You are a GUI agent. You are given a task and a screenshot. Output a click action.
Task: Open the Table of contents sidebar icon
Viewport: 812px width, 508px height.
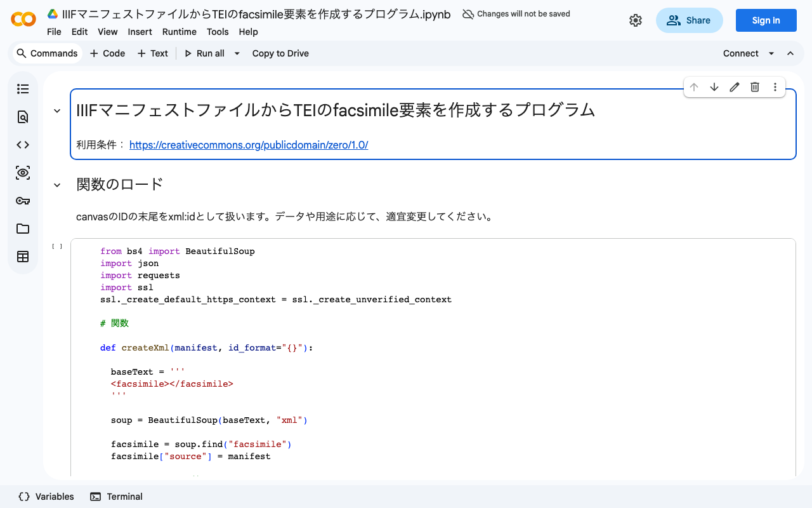point(23,89)
